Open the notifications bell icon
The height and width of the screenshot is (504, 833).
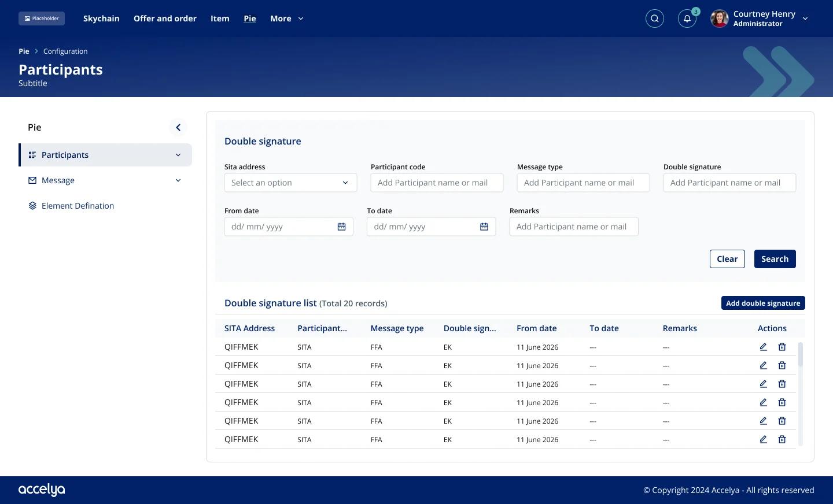click(687, 18)
